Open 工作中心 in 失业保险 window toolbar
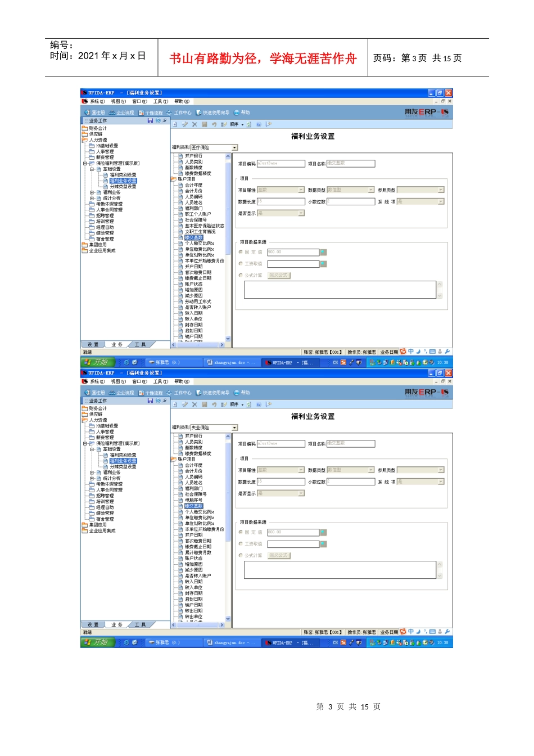 [x=179, y=393]
